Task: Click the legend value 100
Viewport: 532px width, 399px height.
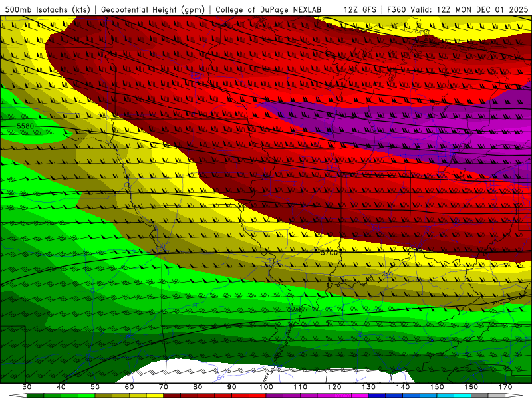Action: (x=266, y=387)
